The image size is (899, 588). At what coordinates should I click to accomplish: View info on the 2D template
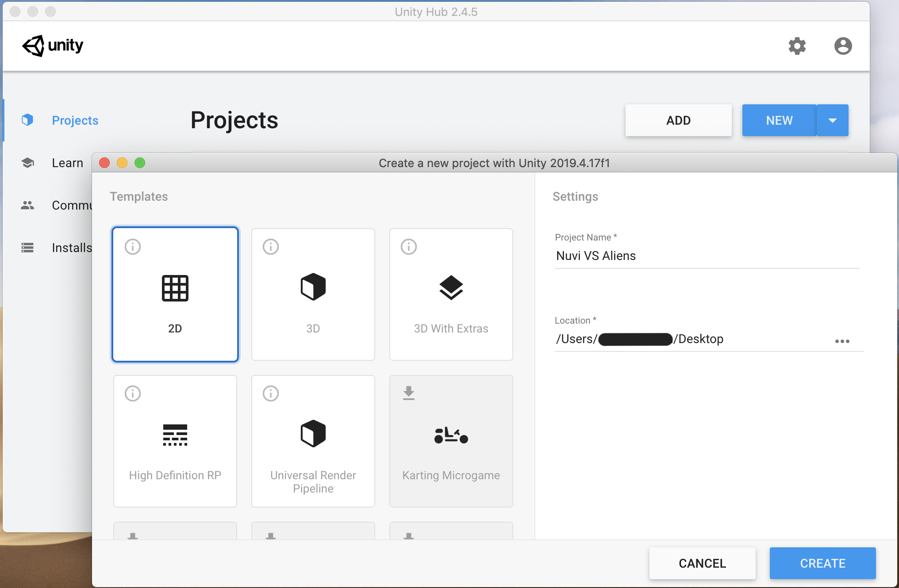(132, 247)
